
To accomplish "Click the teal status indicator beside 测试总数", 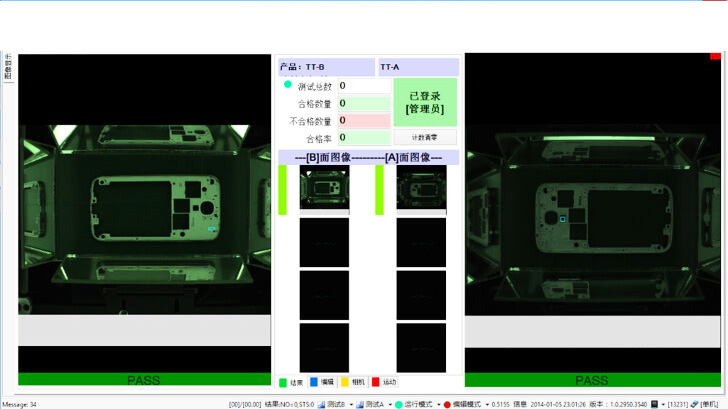I will [x=288, y=85].
